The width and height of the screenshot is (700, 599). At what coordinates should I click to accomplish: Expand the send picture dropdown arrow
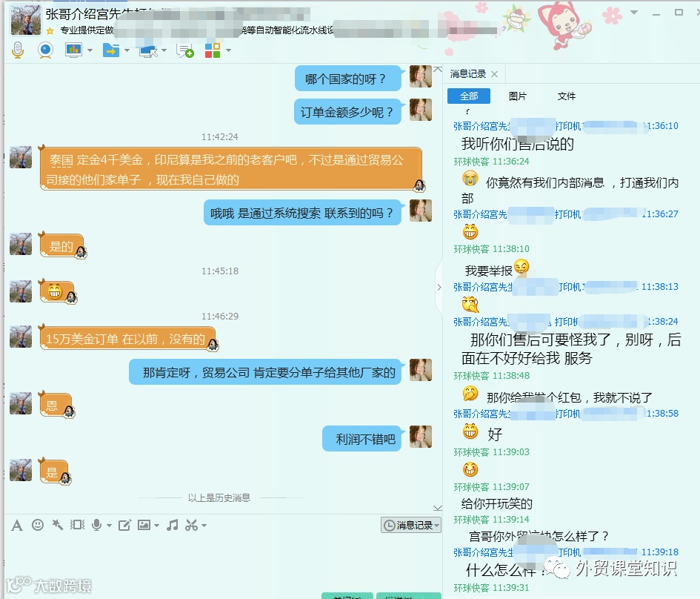tap(157, 526)
